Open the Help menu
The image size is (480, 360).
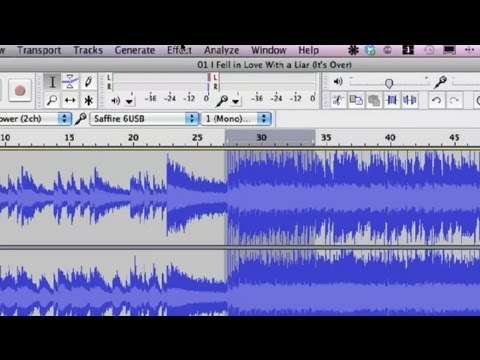(x=309, y=50)
